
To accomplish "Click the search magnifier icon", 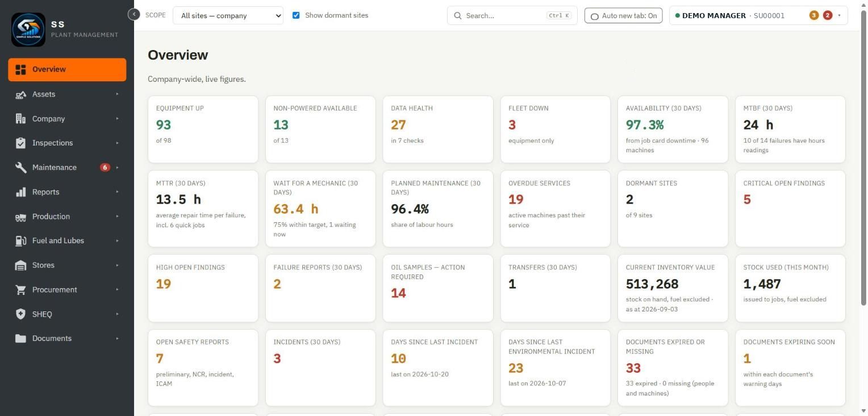I will tap(458, 16).
